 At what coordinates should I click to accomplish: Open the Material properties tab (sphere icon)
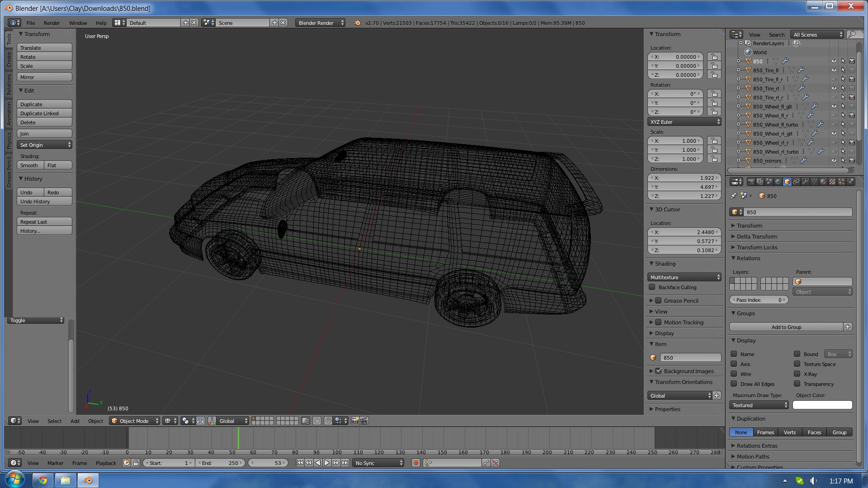click(823, 182)
